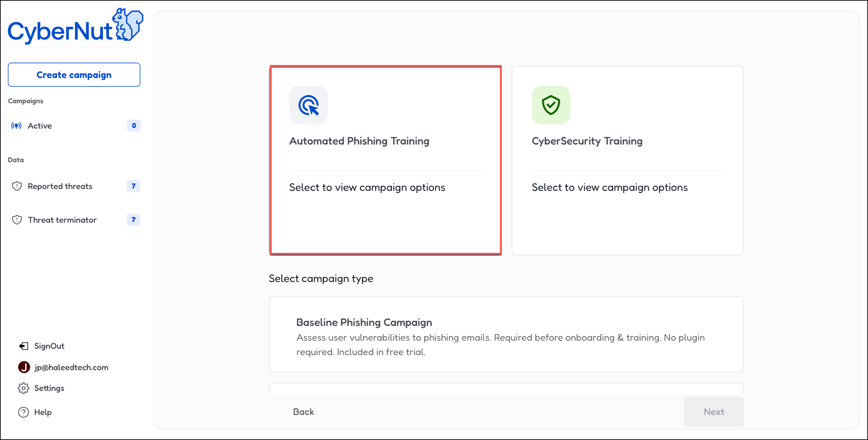Choose the Baseline Phishing Campaign option
This screenshot has width=868, height=440.
pyautogui.click(x=506, y=334)
